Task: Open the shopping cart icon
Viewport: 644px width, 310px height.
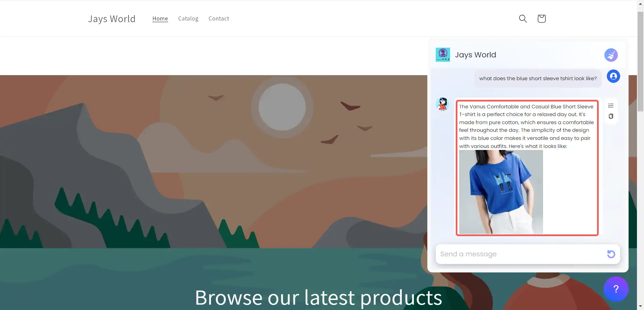Action: click(541, 18)
